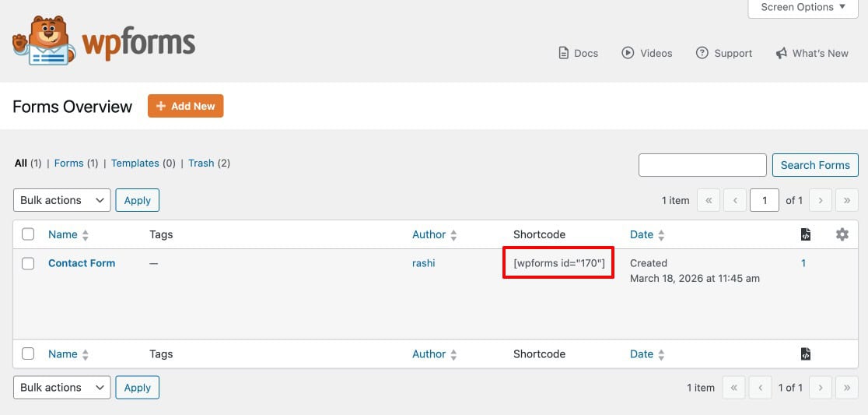Click the Support question mark icon

point(702,53)
